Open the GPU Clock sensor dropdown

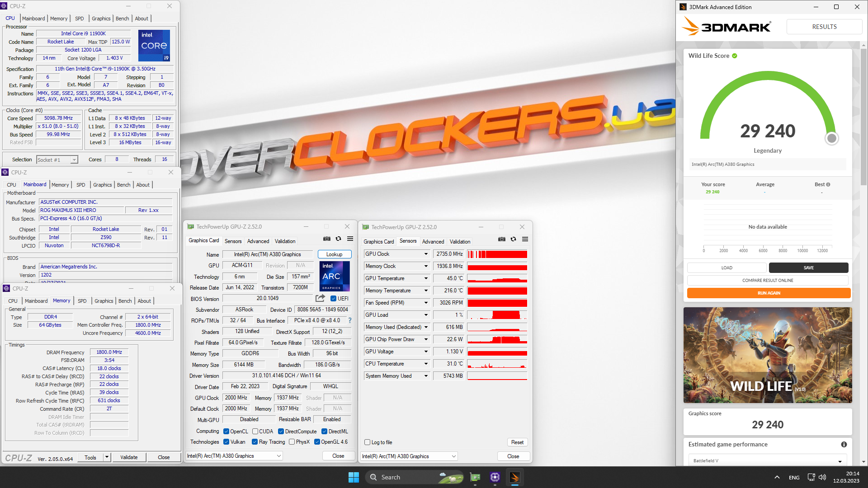click(426, 254)
